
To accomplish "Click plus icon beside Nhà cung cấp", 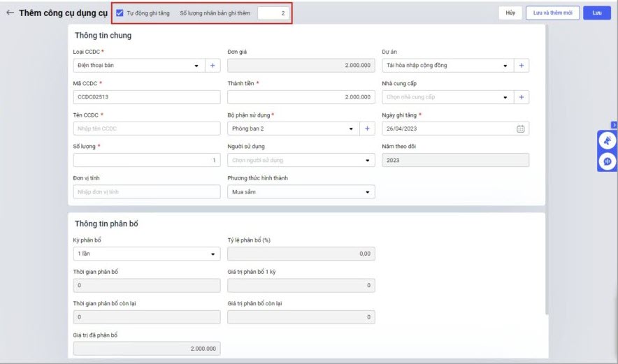I will click(522, 97).
